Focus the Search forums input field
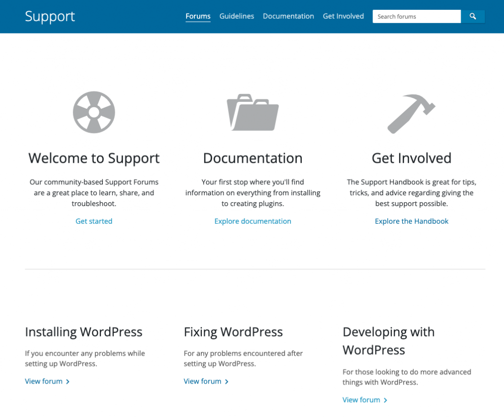The width and height of the screenshot is (504, 420). 416,16
